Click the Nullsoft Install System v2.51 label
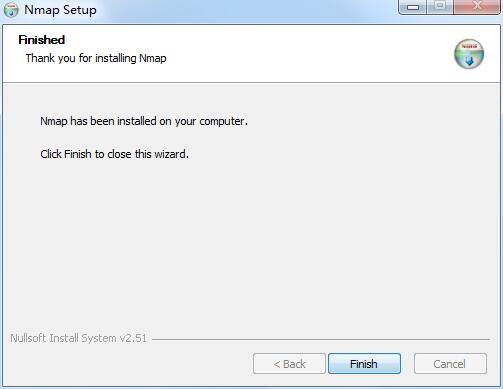 [x=78, y=338]
